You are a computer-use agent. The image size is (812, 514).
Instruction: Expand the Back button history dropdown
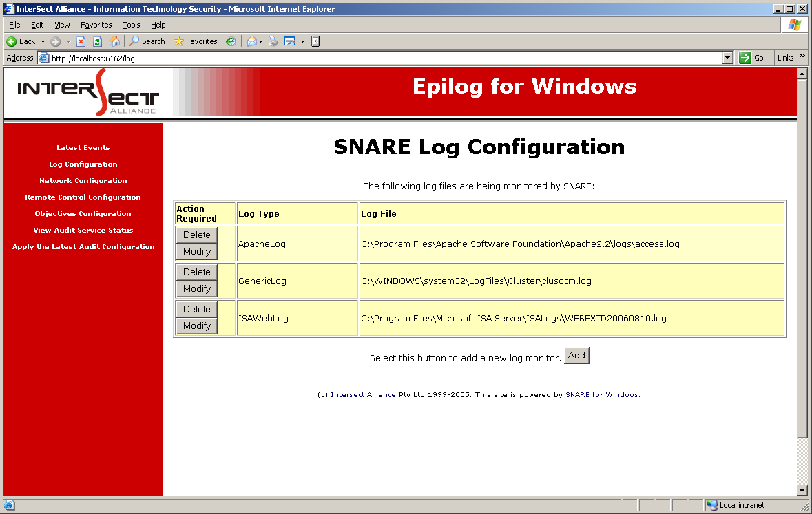[x=43, y=41]
